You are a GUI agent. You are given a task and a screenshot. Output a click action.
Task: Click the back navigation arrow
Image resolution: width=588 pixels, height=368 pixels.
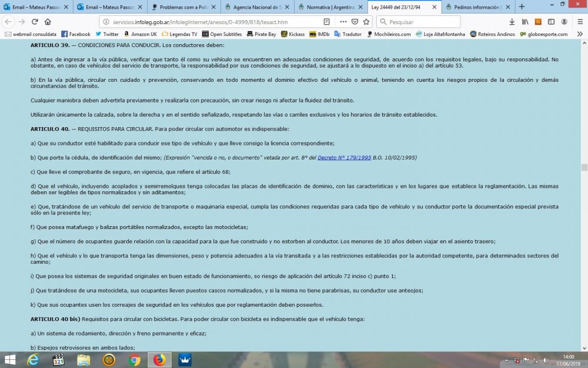(8, 22)
